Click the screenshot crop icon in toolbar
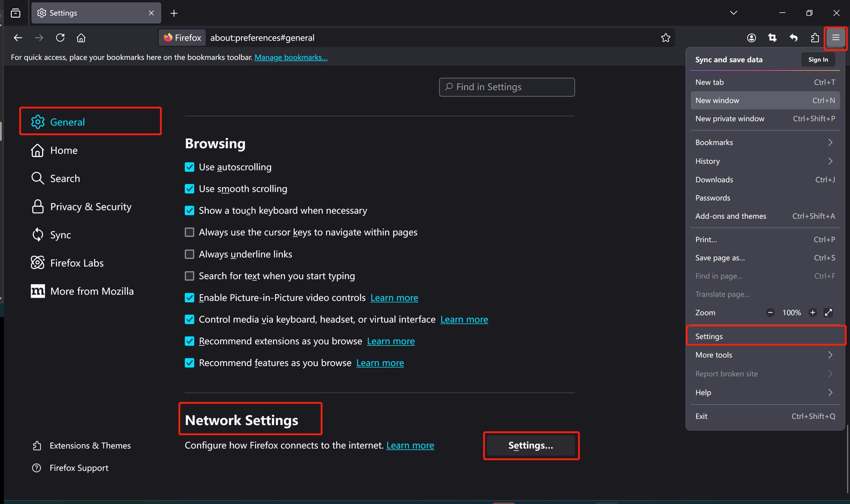 click(772, 38)
